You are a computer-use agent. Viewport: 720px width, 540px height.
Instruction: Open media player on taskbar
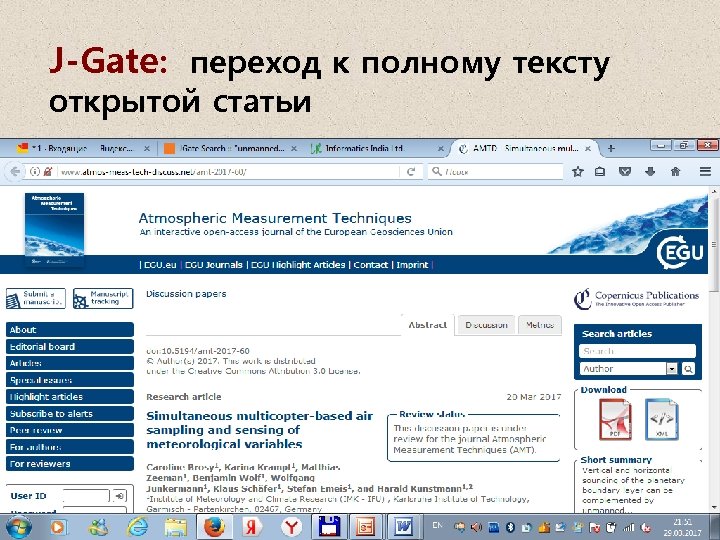click(x=59, y=527)
